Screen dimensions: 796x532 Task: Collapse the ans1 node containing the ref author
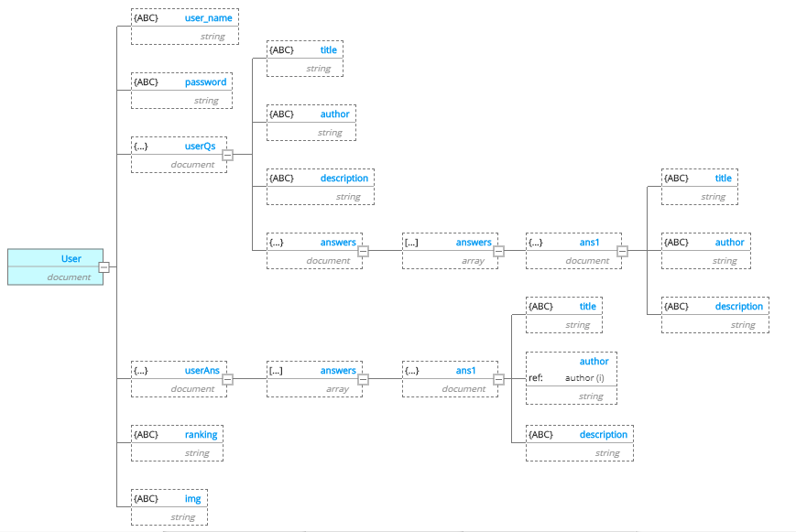(x=499, y=379)
